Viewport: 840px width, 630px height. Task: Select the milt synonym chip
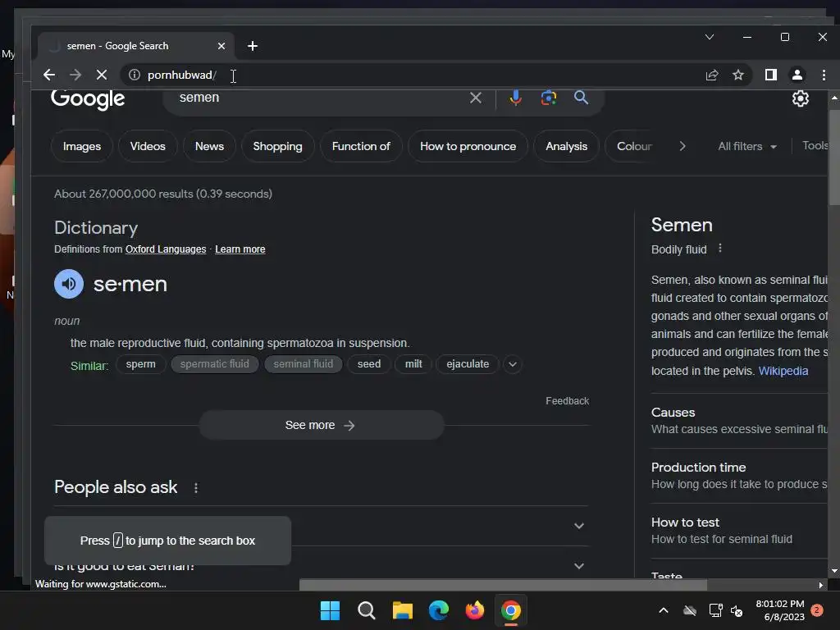click(x=413, y=364)
